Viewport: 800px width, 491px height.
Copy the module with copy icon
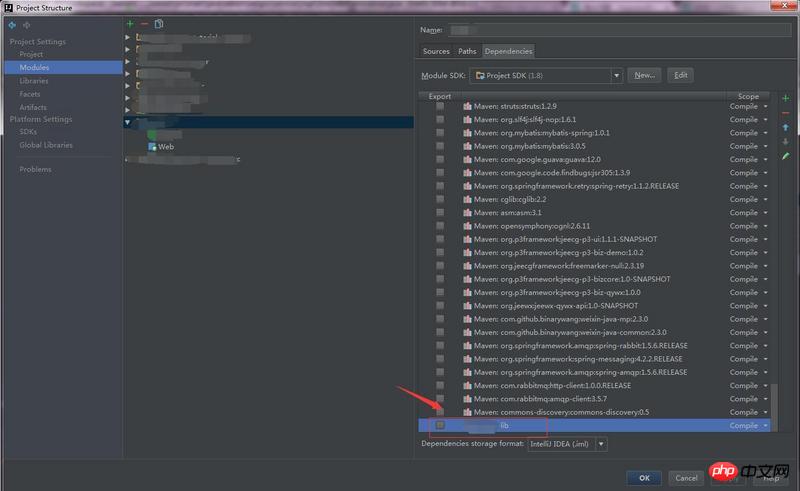[x=159, y=24]
